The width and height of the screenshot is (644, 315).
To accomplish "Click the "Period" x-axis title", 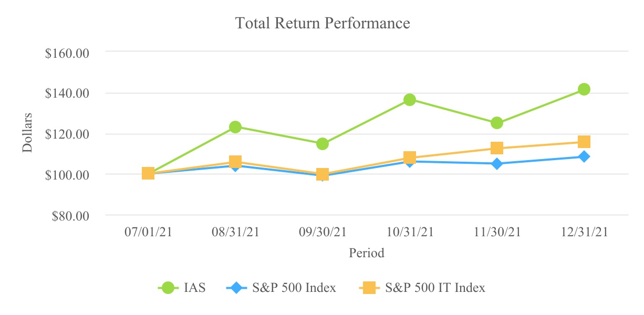I will tap(367, 253).
